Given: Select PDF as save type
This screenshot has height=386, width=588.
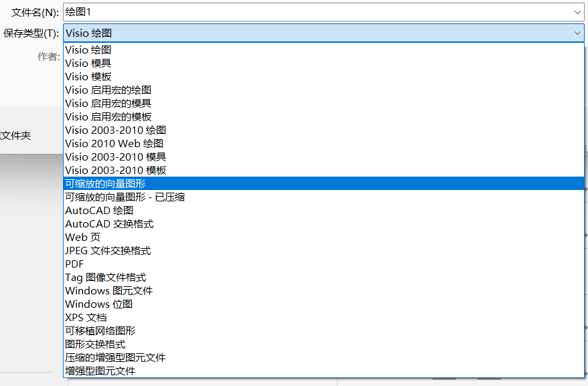Looking at the screenshot, I should [x=323, y=264].
